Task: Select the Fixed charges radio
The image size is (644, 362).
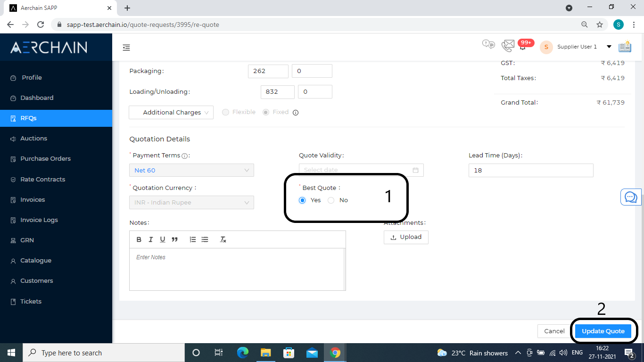Action: pyautogui.click(x=266, y=112)
